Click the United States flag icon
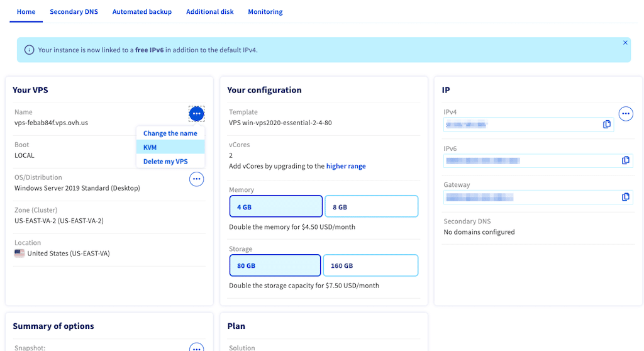Viewport: 644px width, 351px height. point(19,253)
